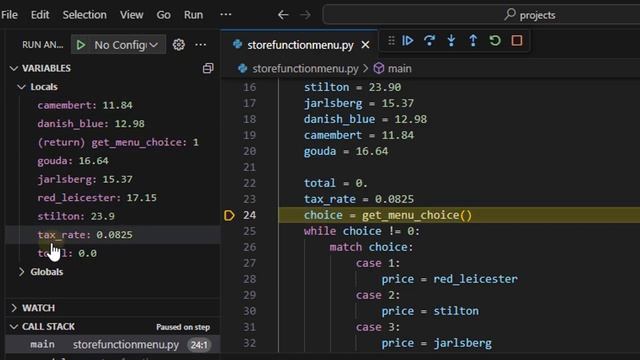Click main in the breadcrumb path
This screenshot has width=640, height=360.
tap(400, 69)
